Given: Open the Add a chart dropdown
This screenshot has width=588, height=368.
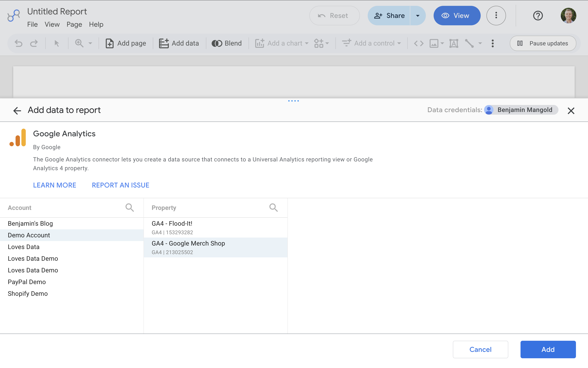Looking at the screenshot, I should coord(282,43).
